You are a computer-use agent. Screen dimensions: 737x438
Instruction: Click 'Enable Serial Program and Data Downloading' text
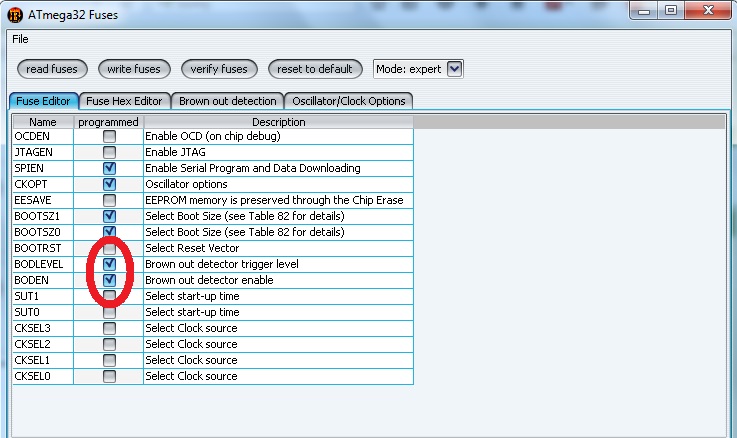tap(253, 168)
